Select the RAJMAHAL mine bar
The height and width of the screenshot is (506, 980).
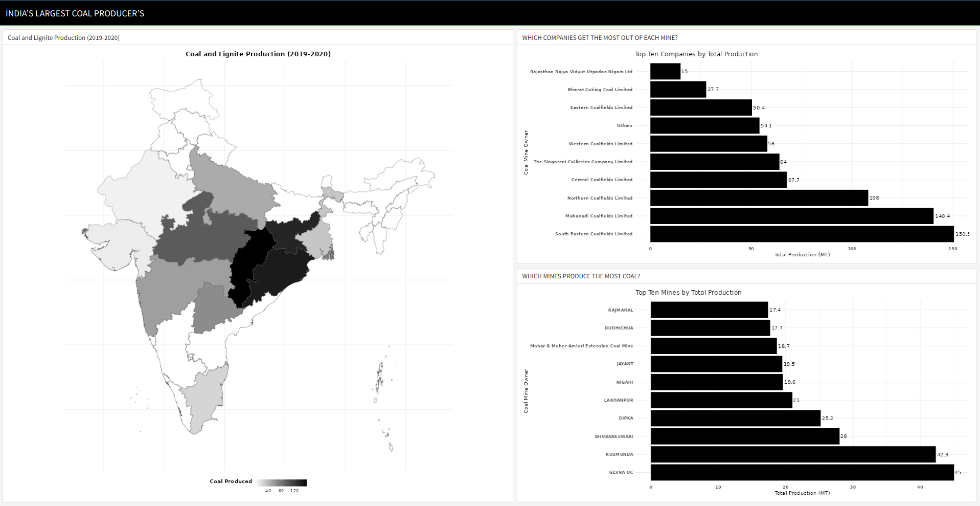[709, 310]
